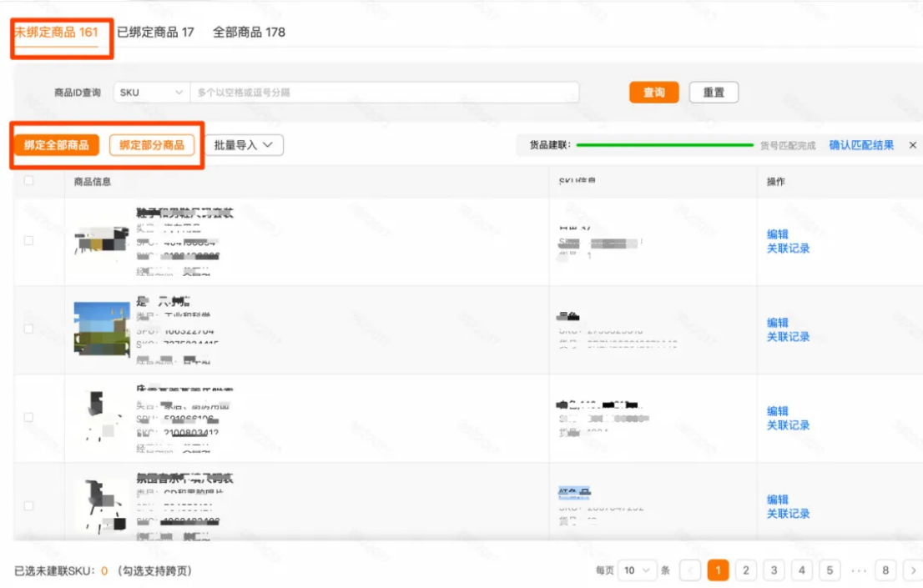
Task: Switch to the 已绑定商品 tab
Action: (x=157, y=32)
